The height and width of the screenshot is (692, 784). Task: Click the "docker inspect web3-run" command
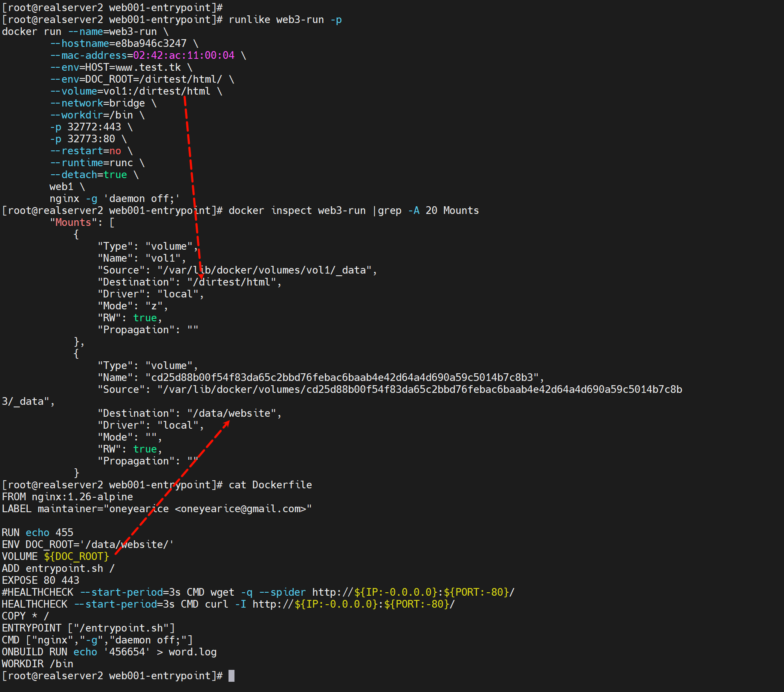tap(297, 210)
